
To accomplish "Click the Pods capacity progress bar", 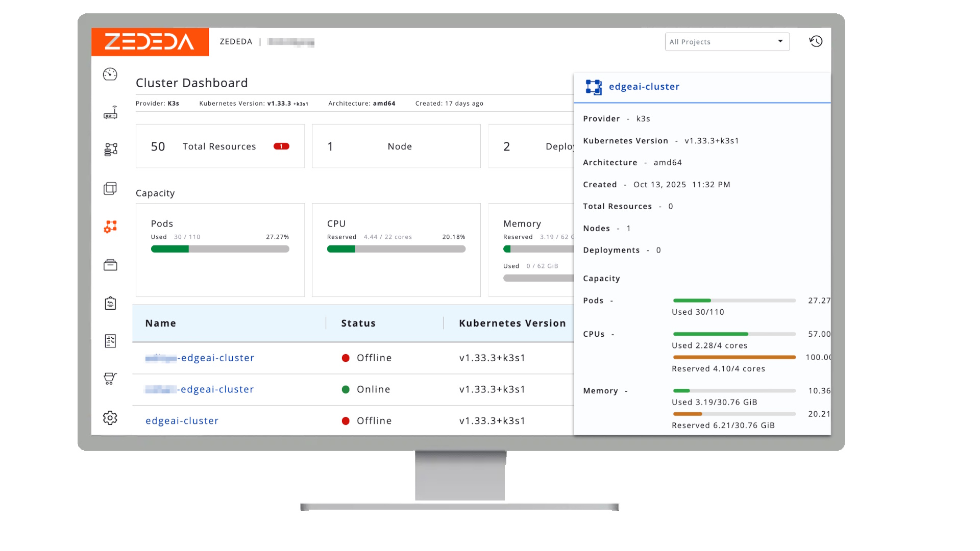I will click(220, 249).
